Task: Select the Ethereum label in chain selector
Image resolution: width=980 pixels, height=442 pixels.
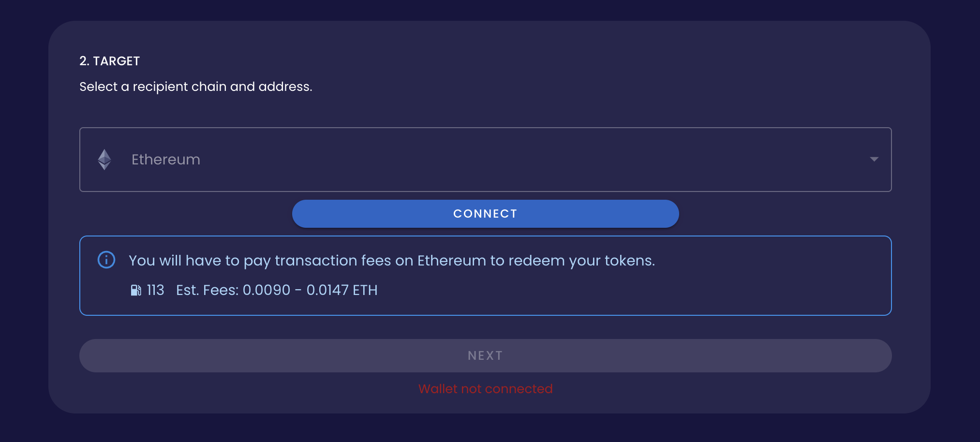Action: pyautogui.click(x=166, y=160)
